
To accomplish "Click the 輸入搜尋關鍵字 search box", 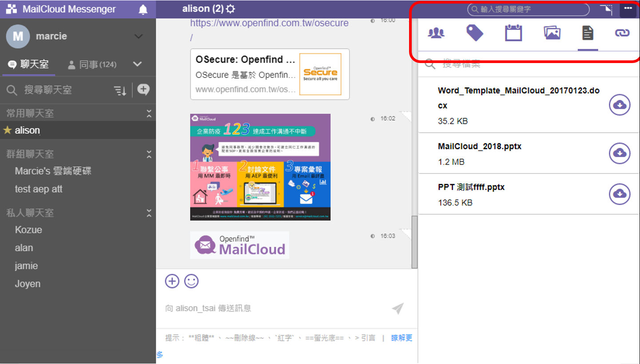I will pyautogui.click(x=529, y=9).
